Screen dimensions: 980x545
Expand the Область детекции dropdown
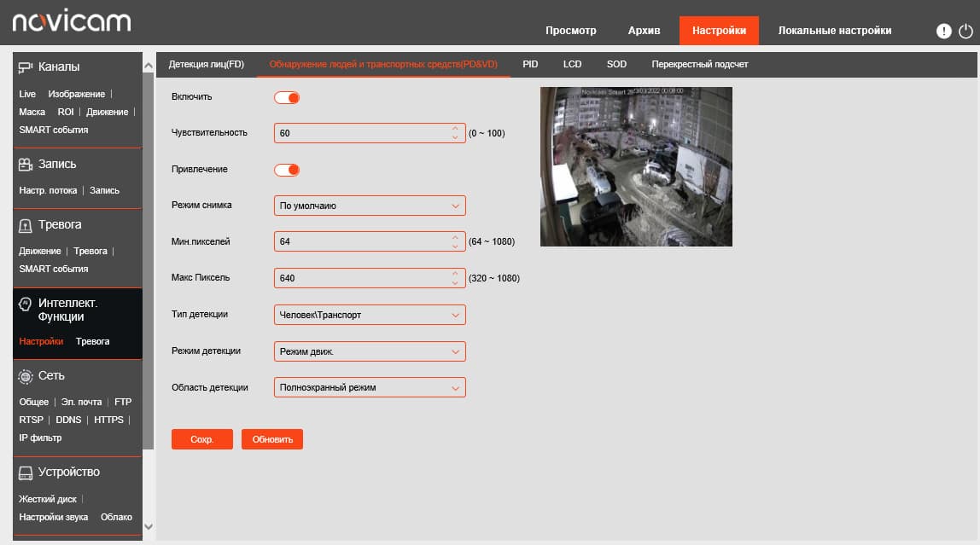(370, 387)
